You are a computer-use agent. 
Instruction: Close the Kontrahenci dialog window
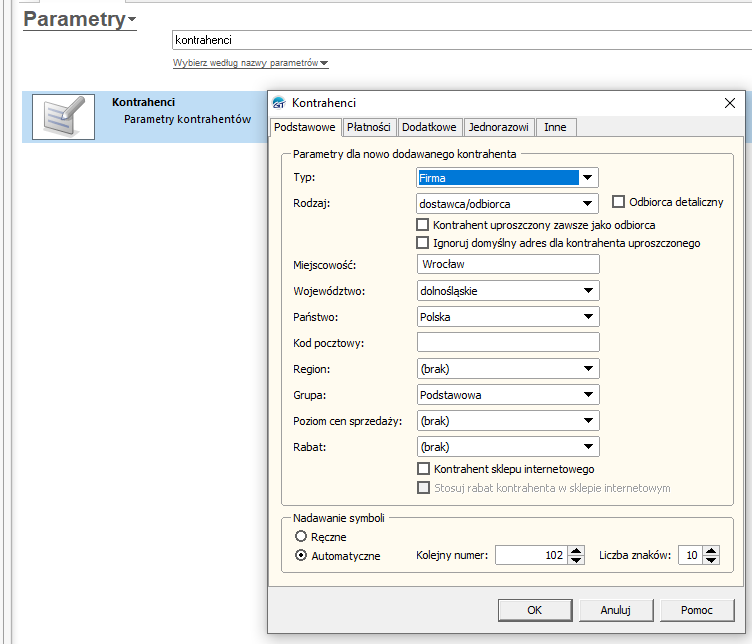(x=730, y=103)
